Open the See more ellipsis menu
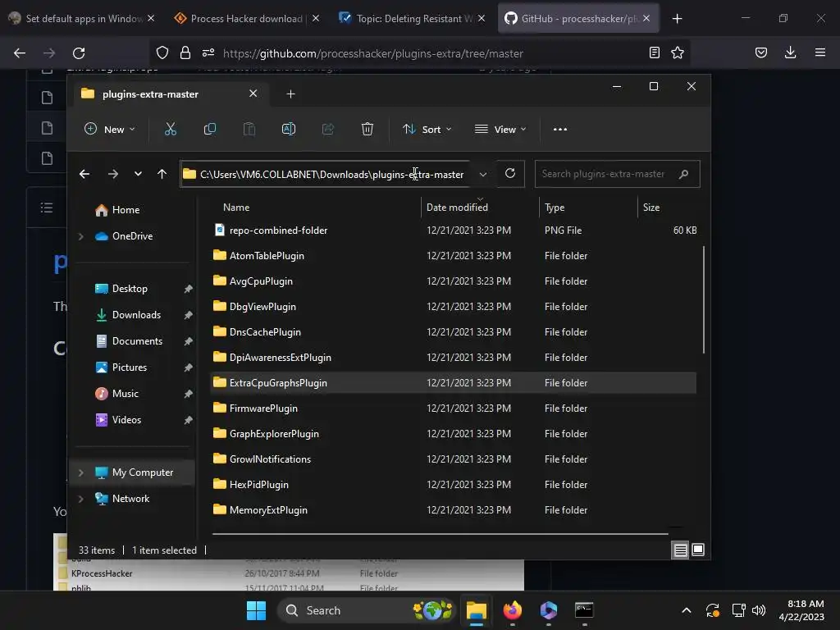 [x=559, y=129]
